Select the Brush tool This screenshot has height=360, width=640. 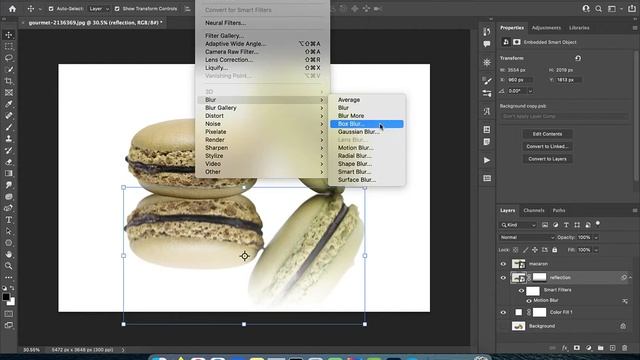[9, 127]
